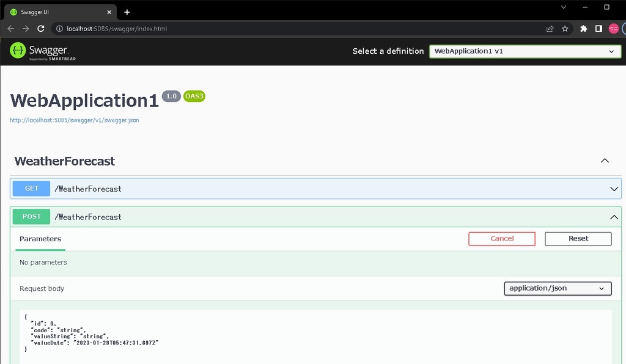Open the application/json content type dropdown
626x364 pixels.
[558, 288]
